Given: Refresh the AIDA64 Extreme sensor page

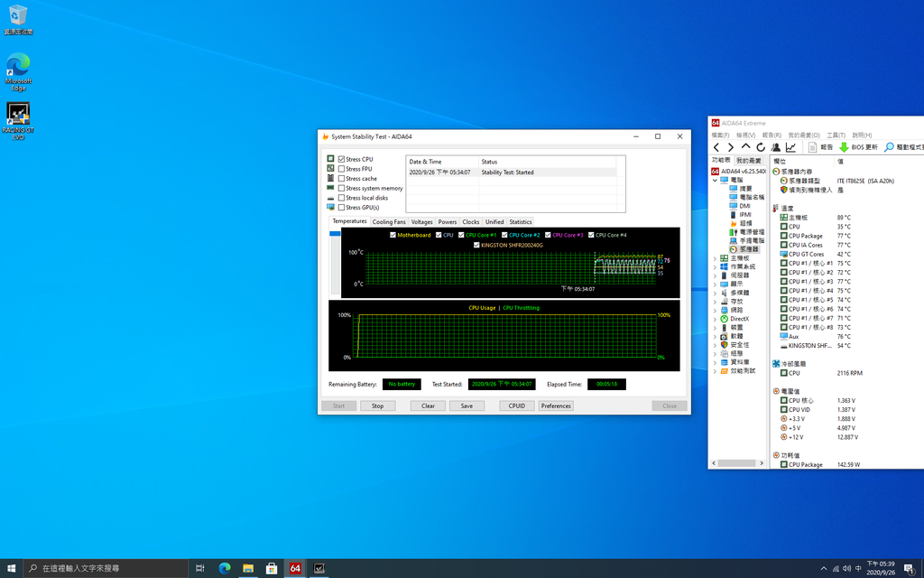Looking at the screenshot, I should [x=761, y=147].
